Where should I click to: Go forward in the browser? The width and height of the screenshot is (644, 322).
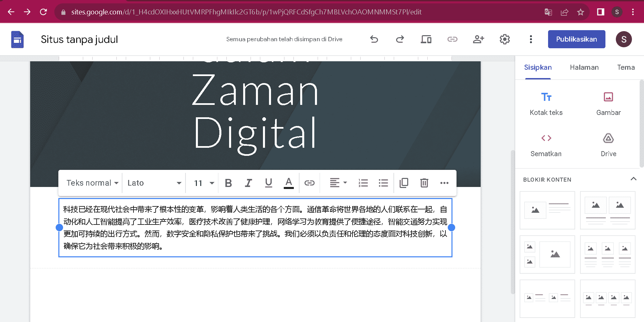click(27, 12)
